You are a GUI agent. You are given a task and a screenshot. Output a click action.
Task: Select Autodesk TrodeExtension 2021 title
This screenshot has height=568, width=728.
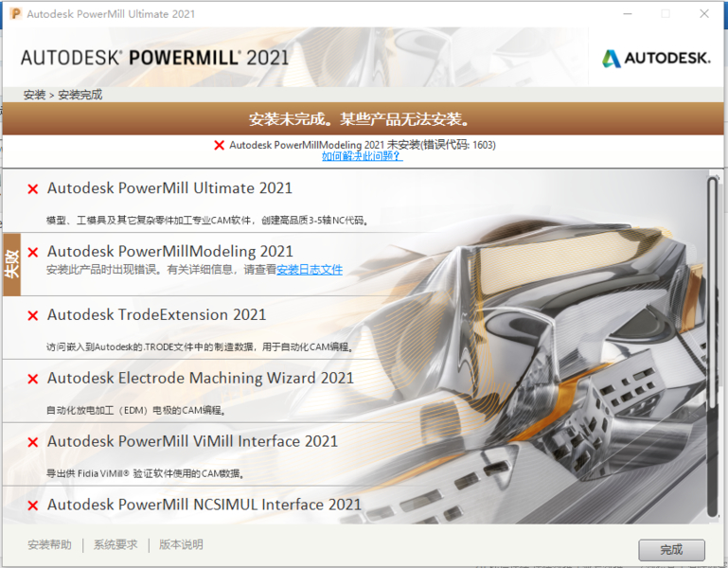pyautogui.click(x=157, y=314)
